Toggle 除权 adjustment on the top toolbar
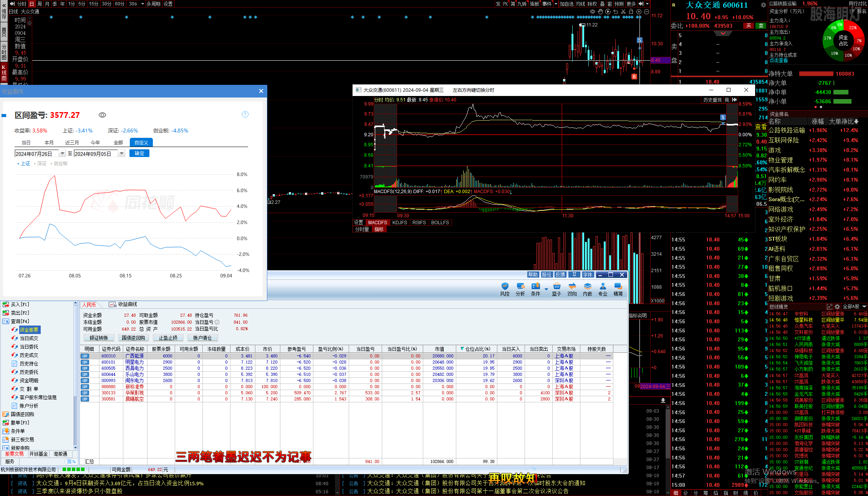Image resolution: width=868 pixels, height=496 pixels. tap(592, 4)
